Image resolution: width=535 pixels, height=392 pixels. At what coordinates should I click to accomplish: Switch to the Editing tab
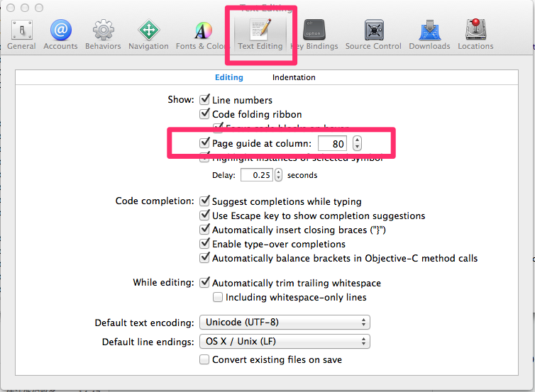[229, 77]
